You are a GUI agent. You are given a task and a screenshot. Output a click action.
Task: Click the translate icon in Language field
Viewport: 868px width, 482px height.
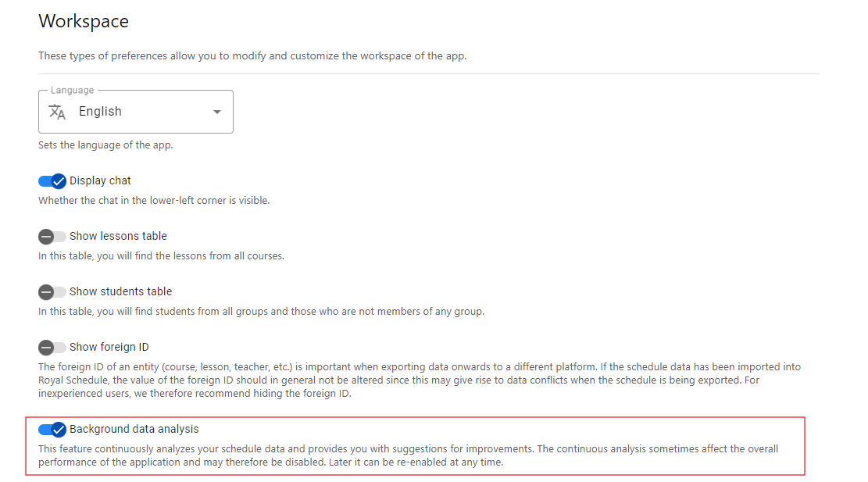57,112
